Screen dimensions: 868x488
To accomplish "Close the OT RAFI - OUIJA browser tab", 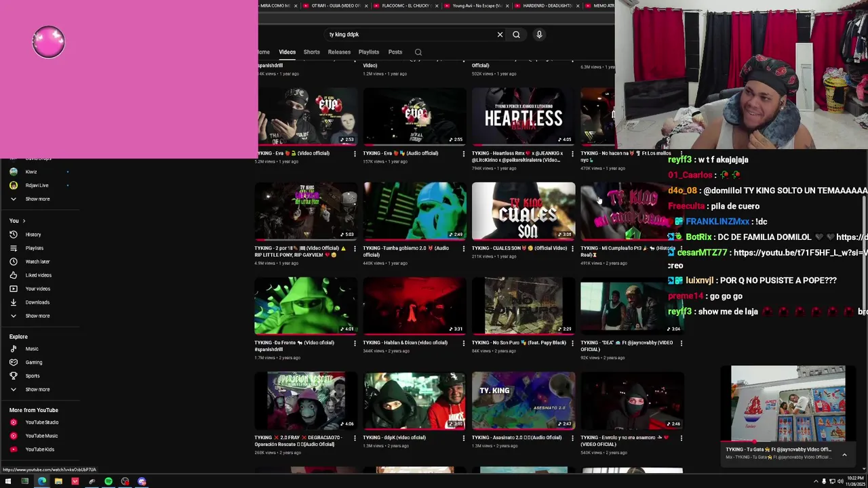I will tap(366, 5).
